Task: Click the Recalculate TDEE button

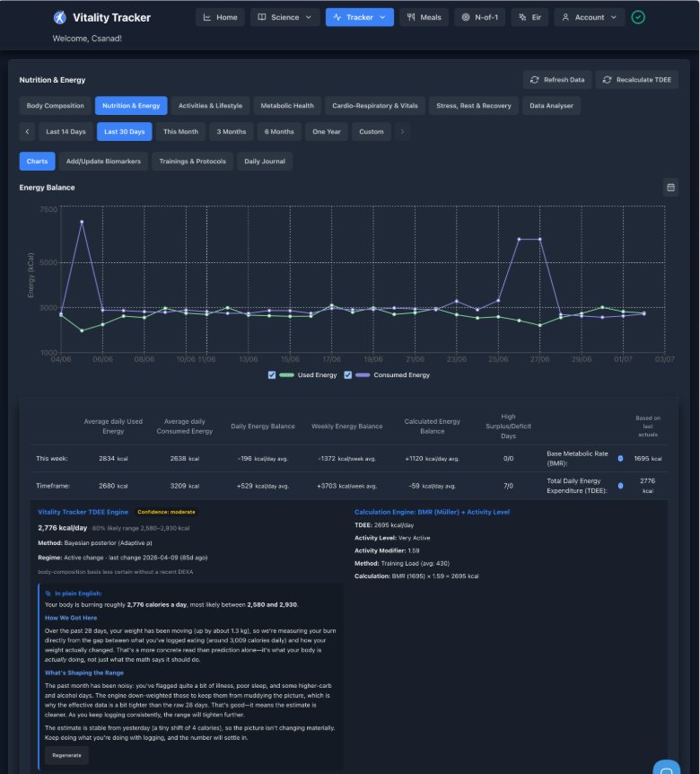Action: tap(637, 80)
